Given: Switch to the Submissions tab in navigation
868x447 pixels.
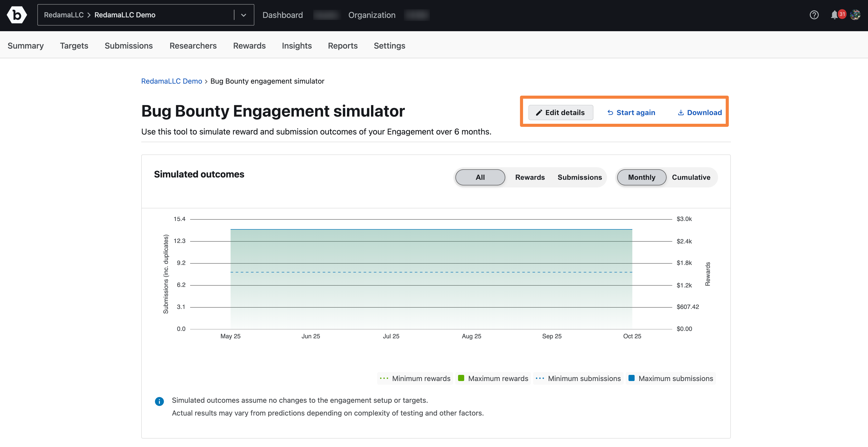Looking at the screenshot, I should 128,46.
